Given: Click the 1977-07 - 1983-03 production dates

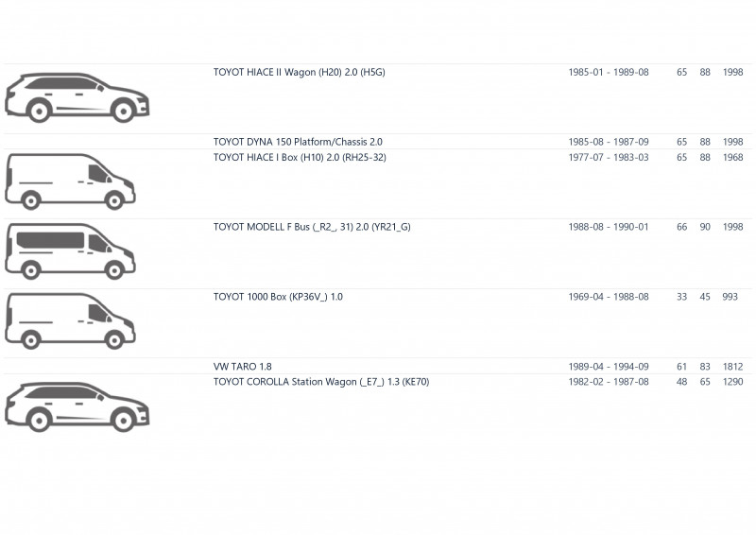Looking at the screenshot, I should coord(609,157).
